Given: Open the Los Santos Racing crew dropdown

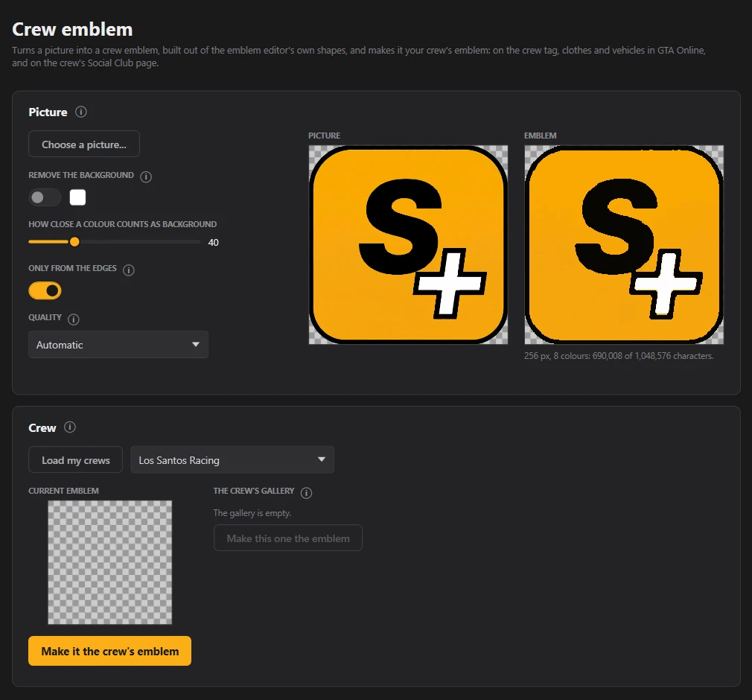Looking at the screenshot, I should [232, 459].
